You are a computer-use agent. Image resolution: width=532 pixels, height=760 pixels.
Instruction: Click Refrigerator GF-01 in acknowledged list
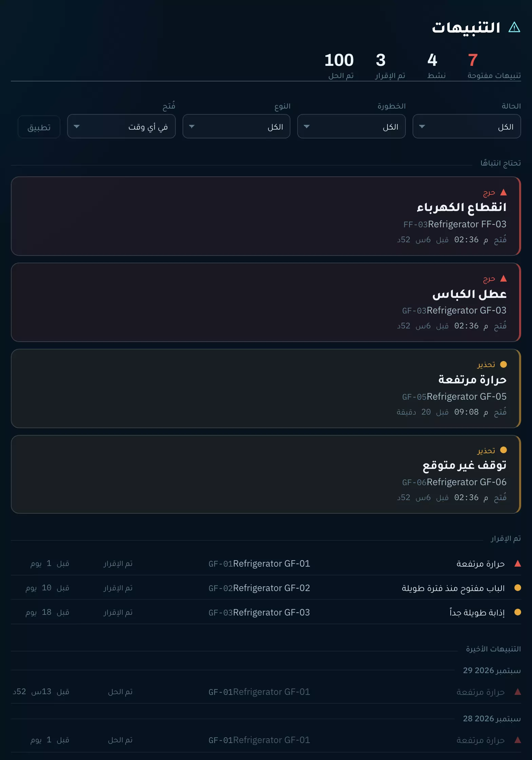271,564
